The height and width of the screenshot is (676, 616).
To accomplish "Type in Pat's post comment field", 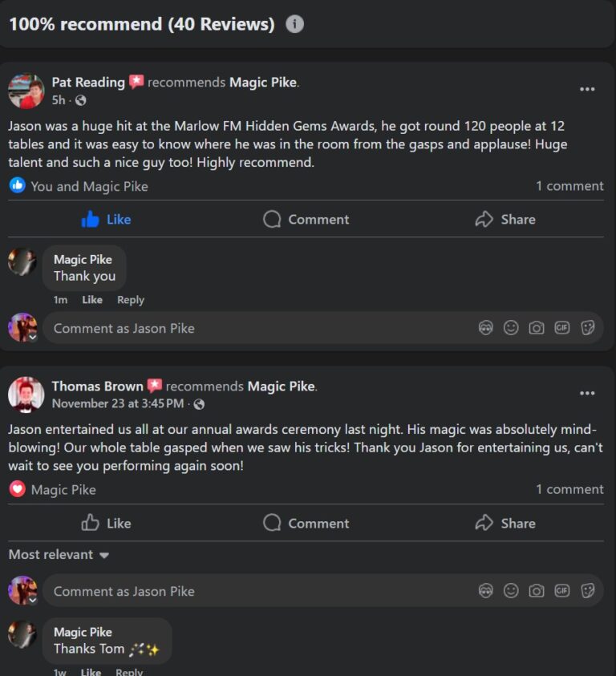I will coord(241,328).
